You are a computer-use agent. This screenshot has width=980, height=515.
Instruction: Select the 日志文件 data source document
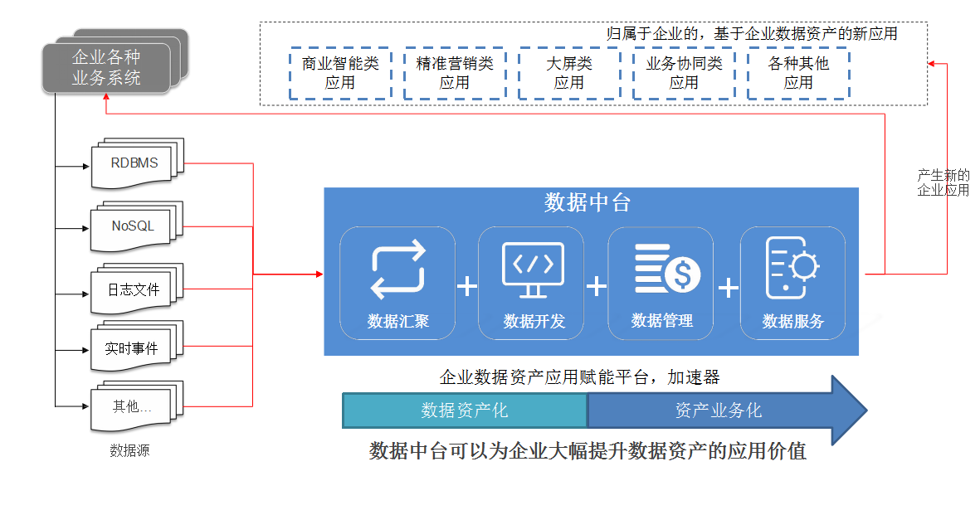coord(137,289)
